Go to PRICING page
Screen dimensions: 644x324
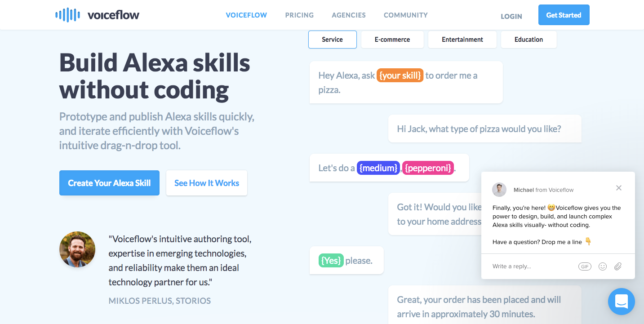coord(299,15)
